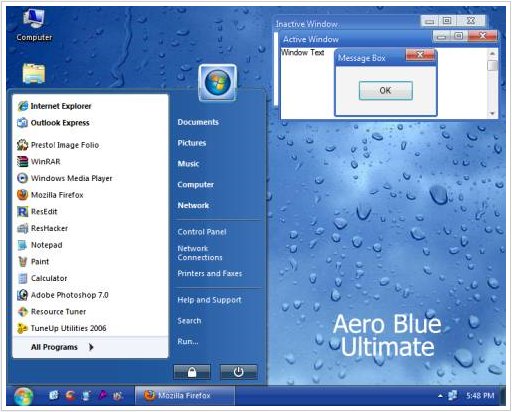
Task: Open Notepad from the Start menu
Action: (x=40, y=245)
